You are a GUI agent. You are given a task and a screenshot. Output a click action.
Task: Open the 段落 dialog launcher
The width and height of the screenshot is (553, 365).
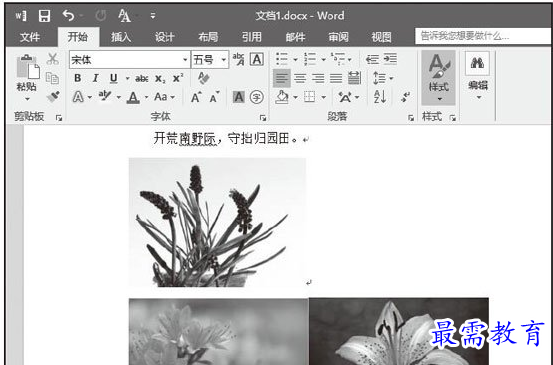click(x=411, y=118)
